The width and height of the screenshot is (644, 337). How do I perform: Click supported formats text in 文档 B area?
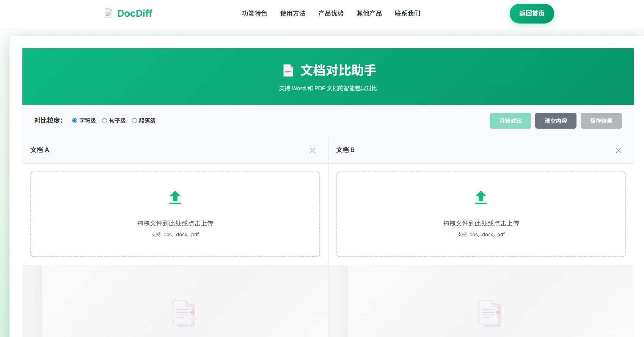481,235
